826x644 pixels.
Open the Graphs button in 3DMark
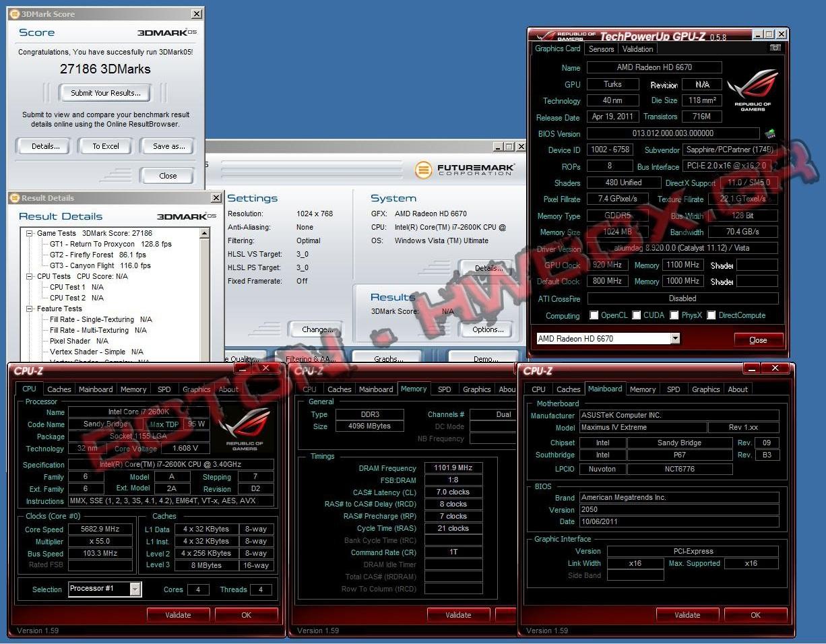click(x=389, y=358)
